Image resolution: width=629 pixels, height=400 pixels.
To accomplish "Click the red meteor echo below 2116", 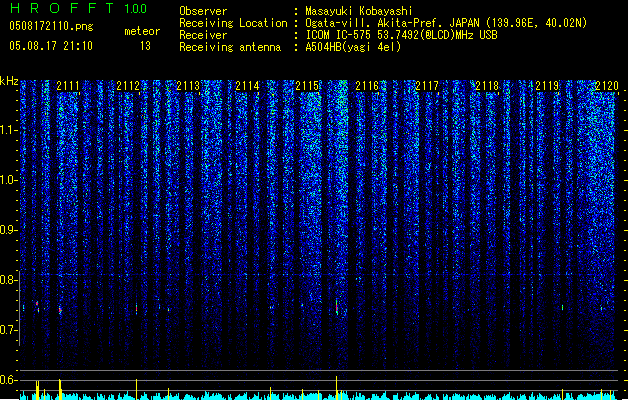I will (337, 308).
